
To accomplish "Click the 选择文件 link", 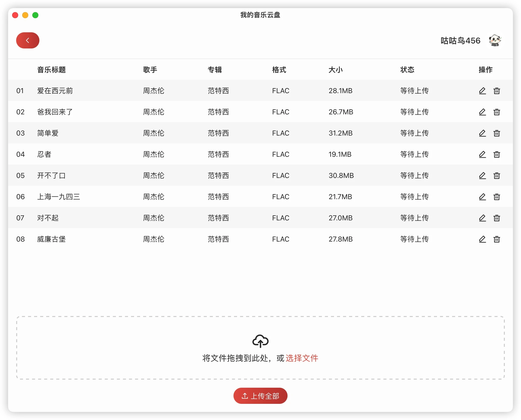I will pyautogui.click(x=302, y=358).
